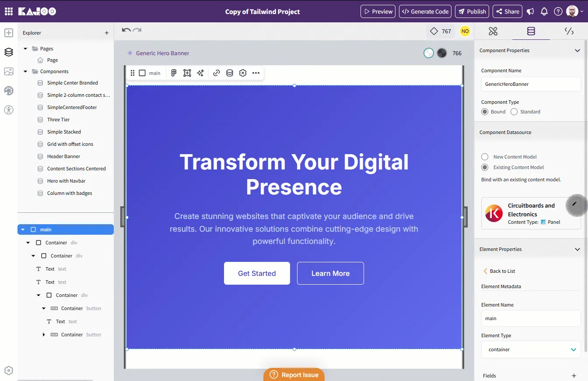Switch to the code tab in right panel
588x381 pixels.
tap(569, 31)
